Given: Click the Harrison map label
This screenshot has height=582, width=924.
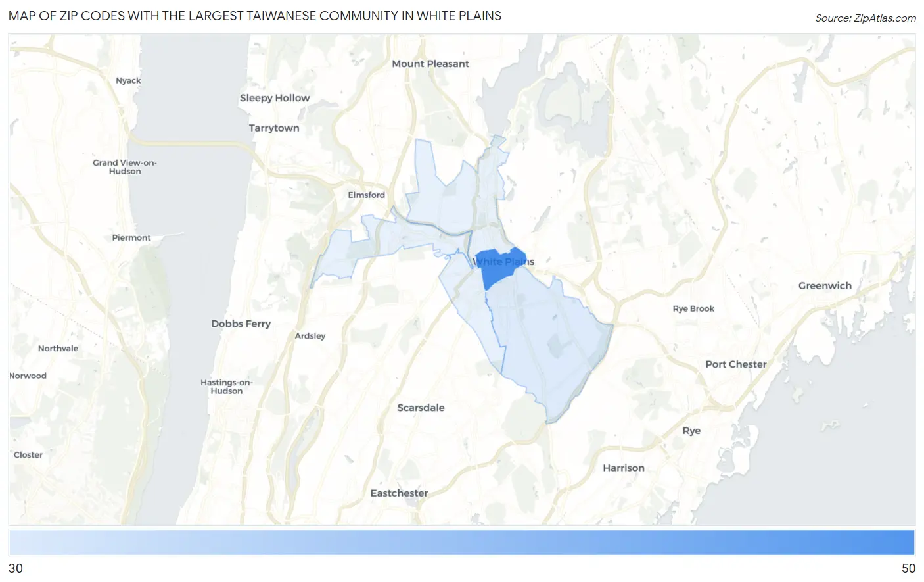Looking at the screenshot, I should coord(624,468).
